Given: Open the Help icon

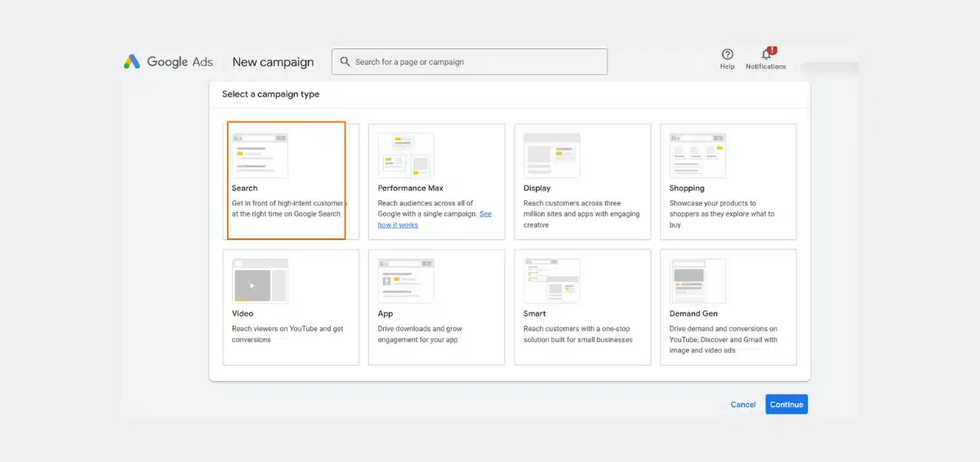Looking at the screenshot, I should [727, 54].
